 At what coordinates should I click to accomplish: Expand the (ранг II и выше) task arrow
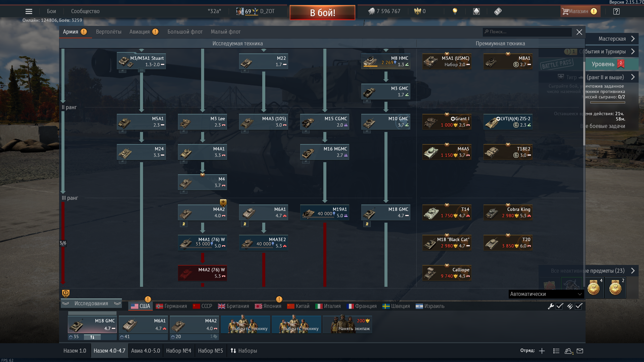[633, 77]
